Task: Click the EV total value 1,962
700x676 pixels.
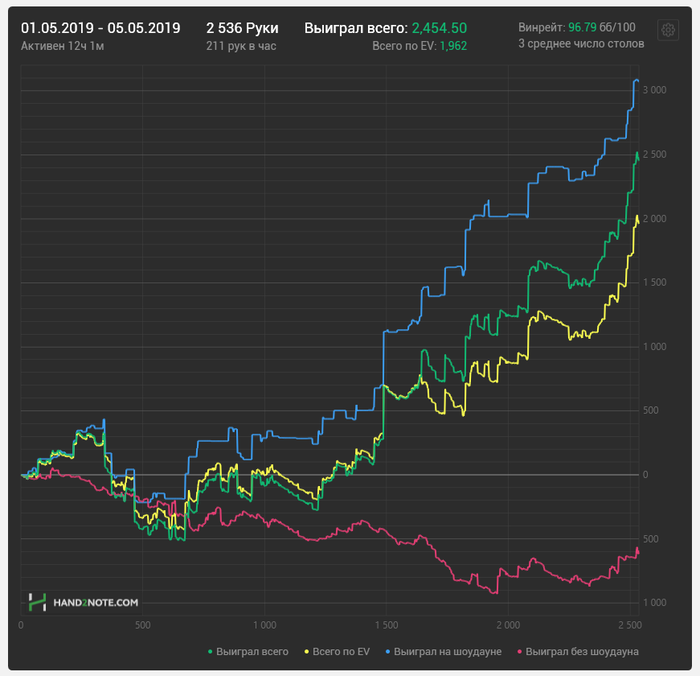Action: click(x=453, y=46)
